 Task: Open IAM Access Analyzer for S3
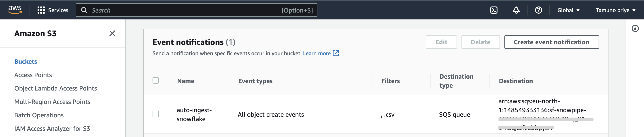pyautogui.click(x=52, y=129)
